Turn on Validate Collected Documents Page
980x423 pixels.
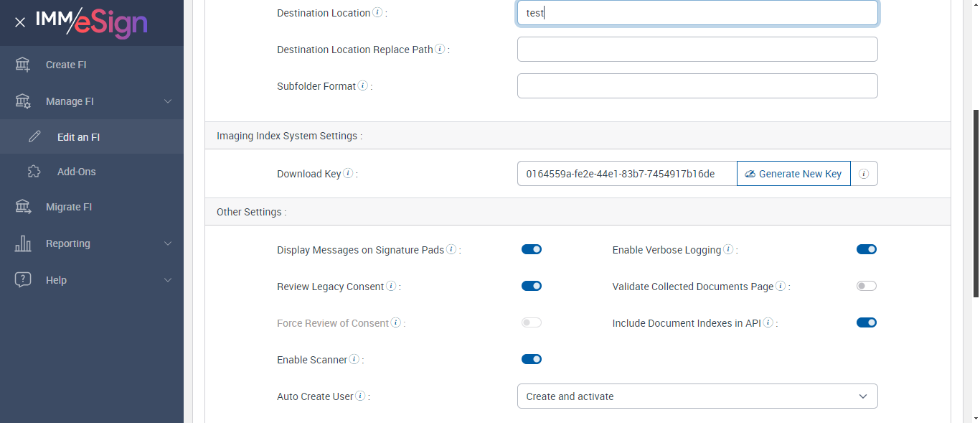coord(866,286)
